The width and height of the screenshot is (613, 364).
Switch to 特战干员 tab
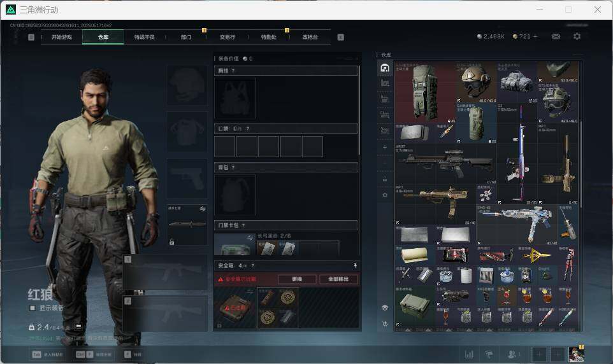click(x=145, y=37)
